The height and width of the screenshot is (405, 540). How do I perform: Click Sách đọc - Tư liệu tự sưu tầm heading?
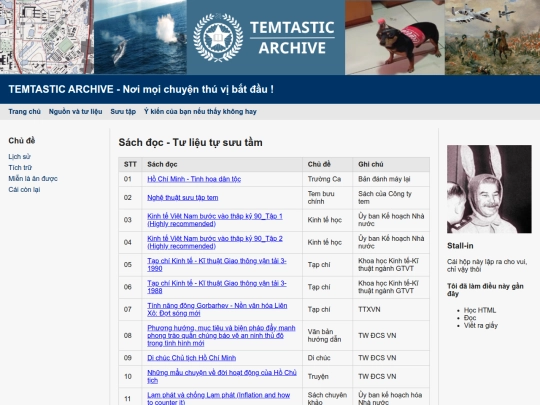pos(190,143)
